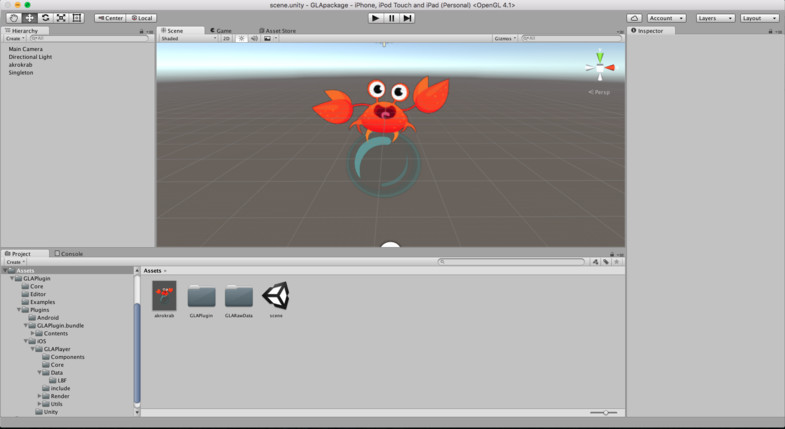Expand the Utils folder
785x429 pixels.
(40, 404)
